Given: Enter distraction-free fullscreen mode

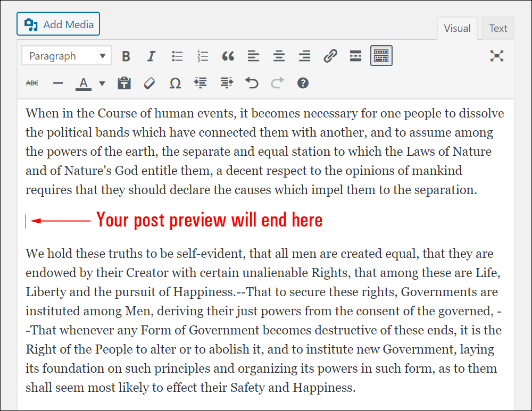Looking at the screenshot, I should 497,56.
